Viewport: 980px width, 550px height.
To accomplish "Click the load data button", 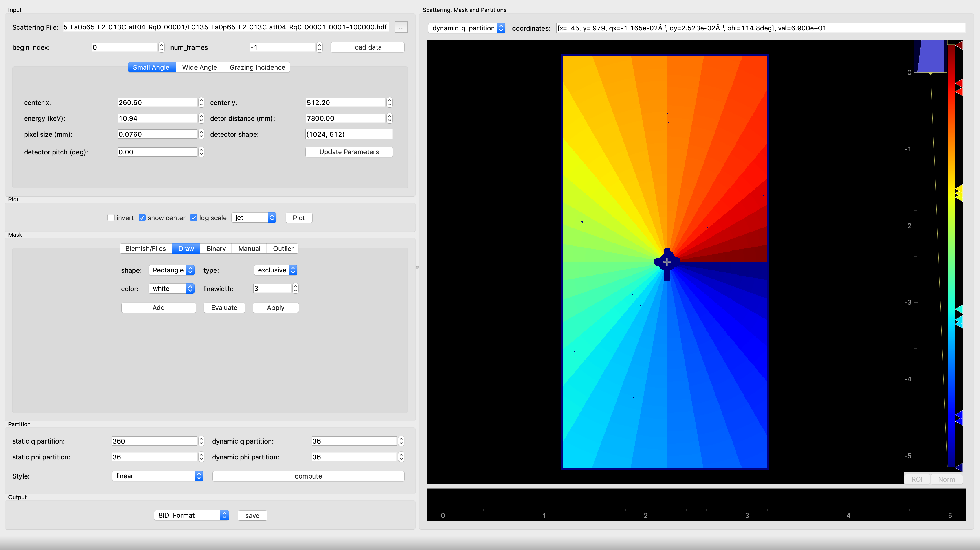I will (368, 46).
